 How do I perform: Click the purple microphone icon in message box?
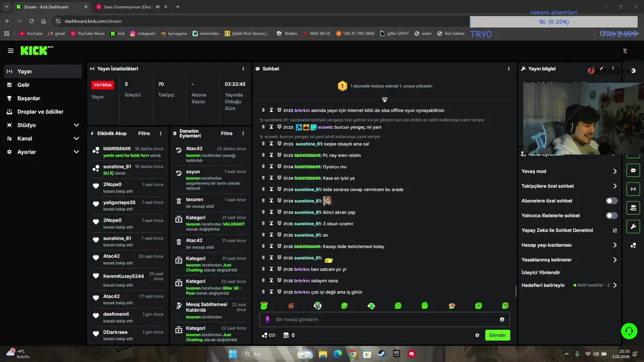point(268,319)
